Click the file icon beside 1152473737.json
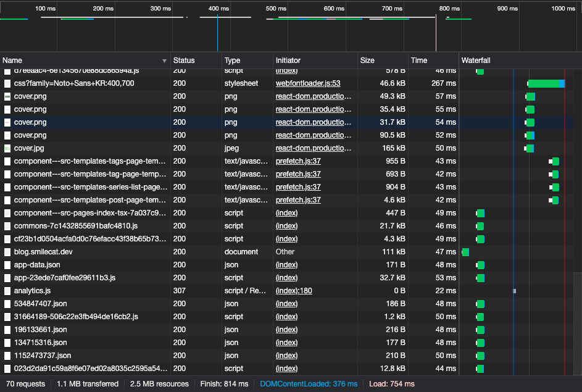This screenshot has width=582, height=392. pyautogui.click(x=7, y=356)
